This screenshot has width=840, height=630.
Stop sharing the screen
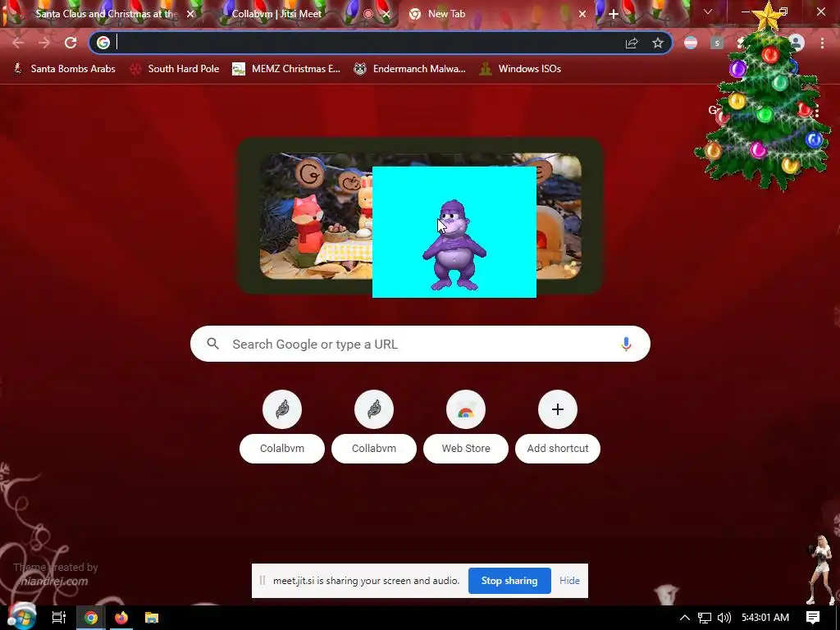click(509, 581)
